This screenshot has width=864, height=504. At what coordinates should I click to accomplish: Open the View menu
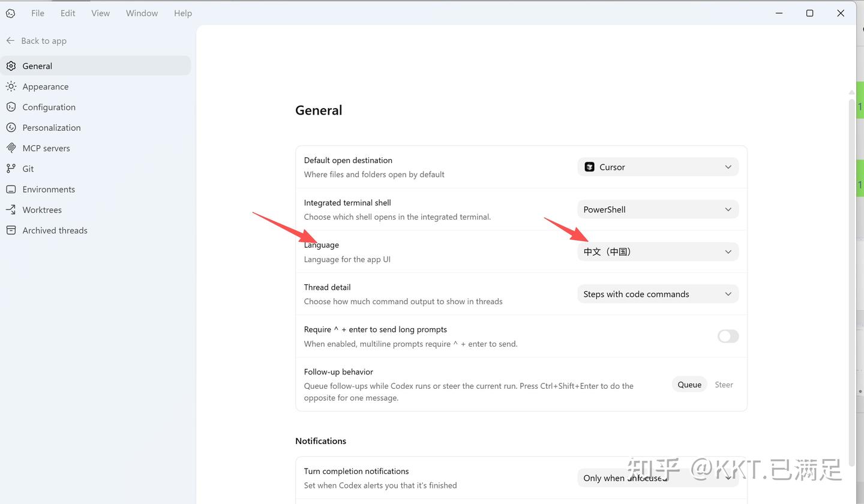click(x=100, y=13)
